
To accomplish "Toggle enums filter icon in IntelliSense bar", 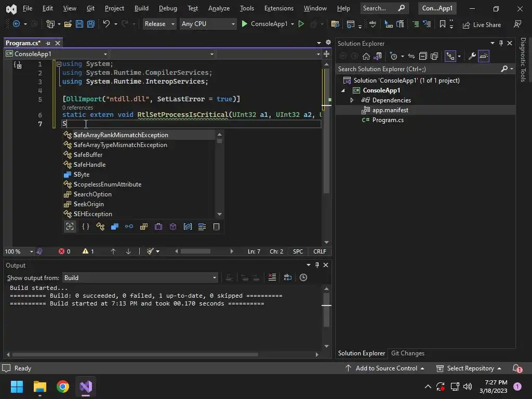I will (x=144, y=227).
